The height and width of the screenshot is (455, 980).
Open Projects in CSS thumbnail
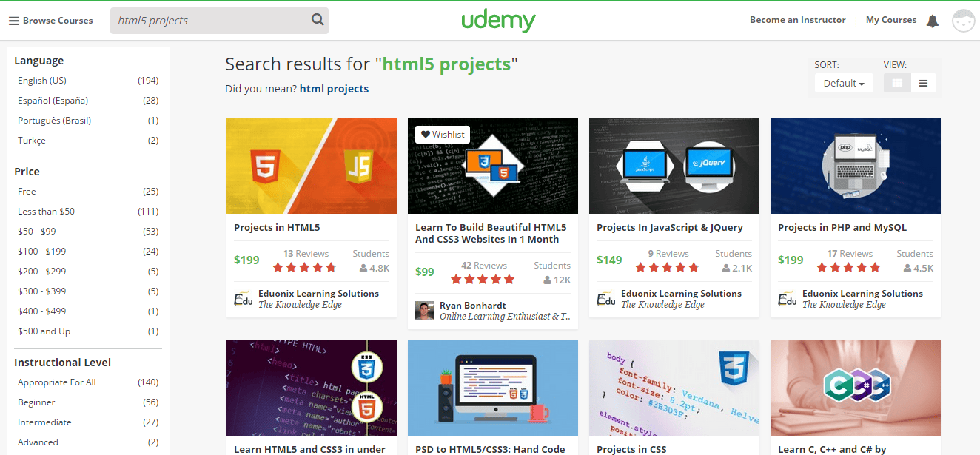[x=674, y=388]
